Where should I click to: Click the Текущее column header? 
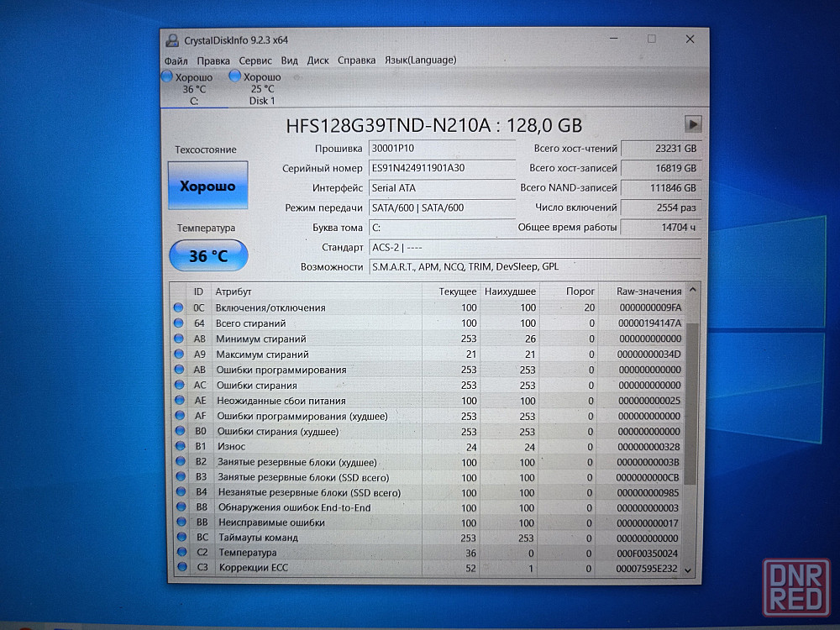point(451,291)
